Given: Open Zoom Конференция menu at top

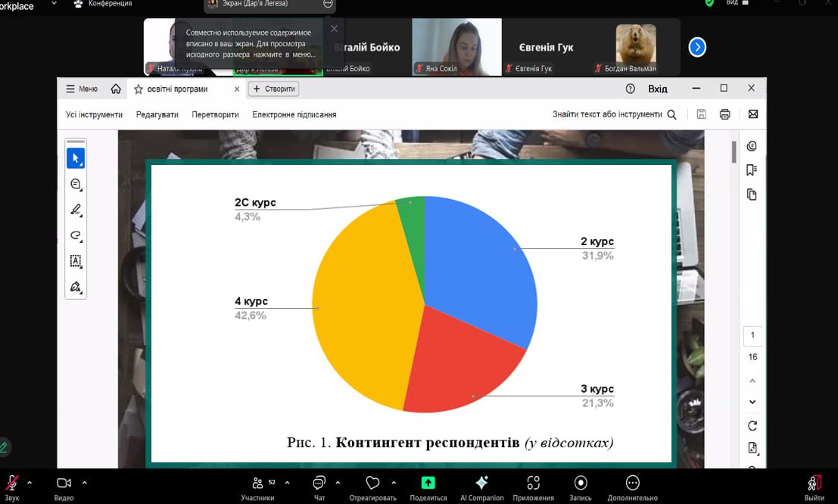Looking at the screenshot, I should click(x=103, y=4).
